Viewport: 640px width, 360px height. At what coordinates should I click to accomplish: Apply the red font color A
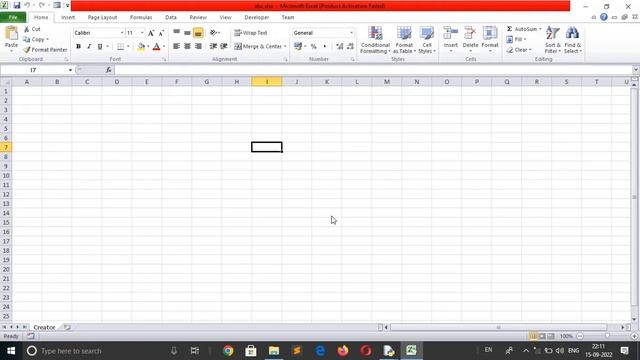pos(156,47)
